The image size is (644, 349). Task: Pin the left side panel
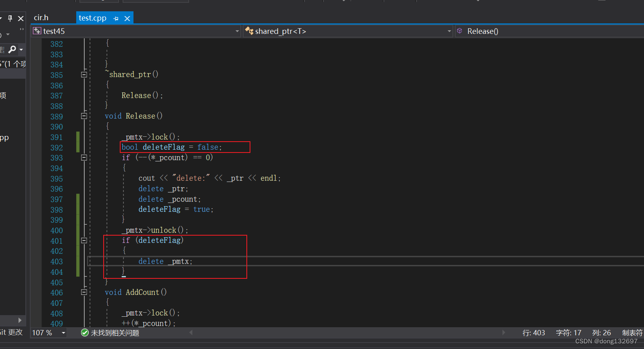coord(10,18)
